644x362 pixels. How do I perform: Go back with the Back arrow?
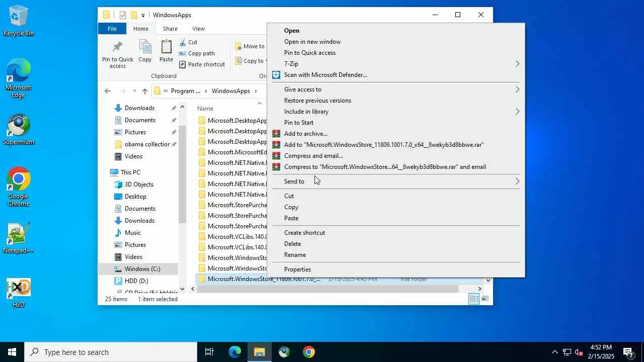point(108,91)
